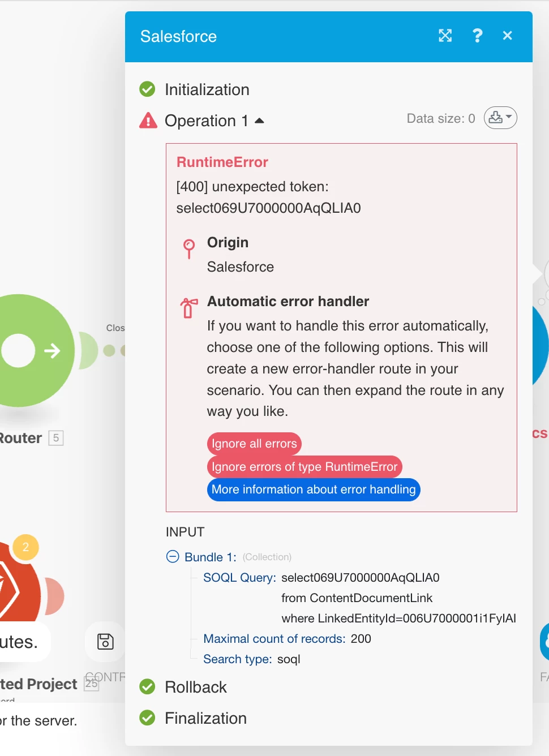549x756 pixels.
Task: Open More information about error handling
Action: (314, 489)
